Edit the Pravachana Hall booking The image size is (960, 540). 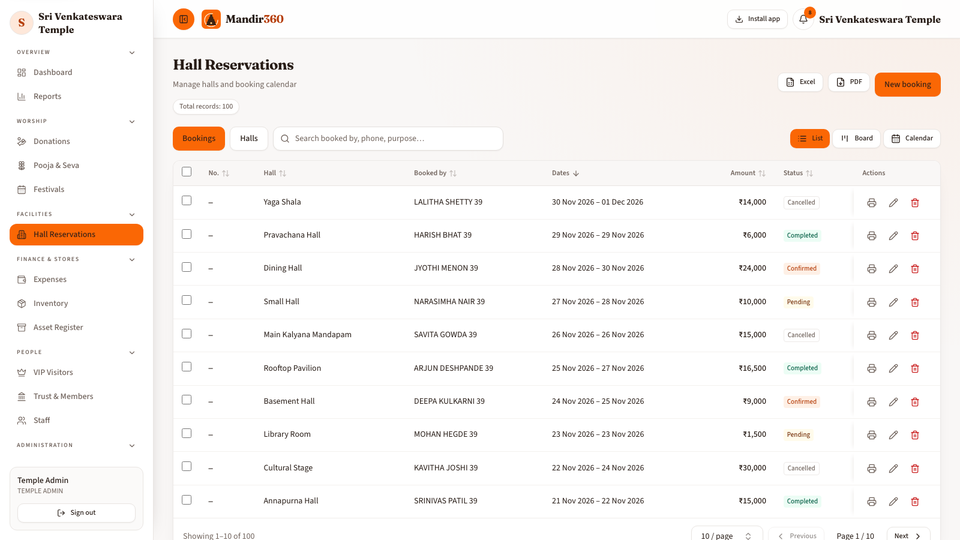[x=893, y=236]
